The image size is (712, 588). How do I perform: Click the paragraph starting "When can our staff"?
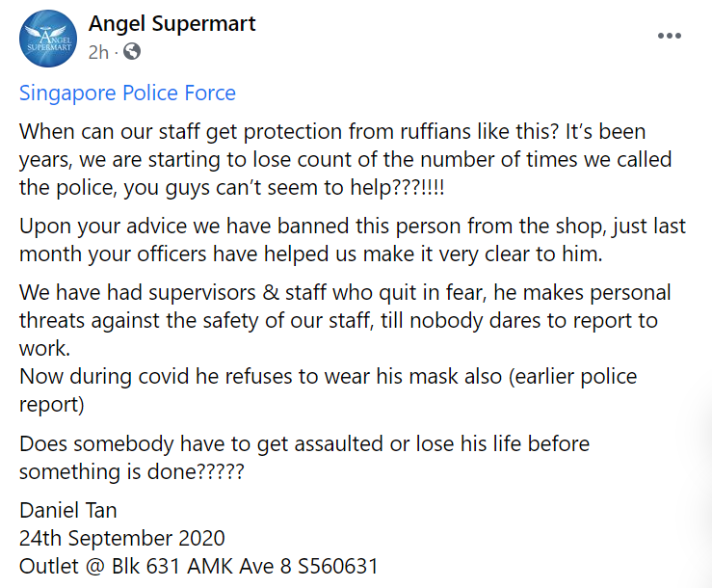(x=332, y=159)
